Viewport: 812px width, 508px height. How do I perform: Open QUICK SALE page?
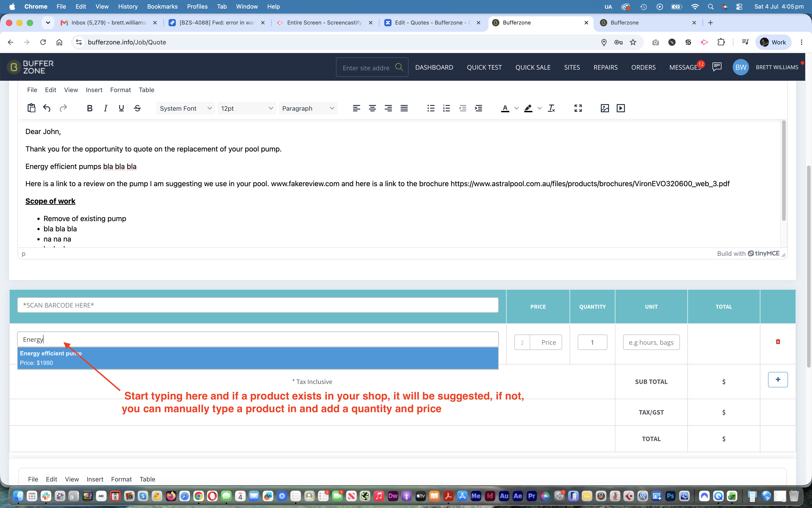533,67
